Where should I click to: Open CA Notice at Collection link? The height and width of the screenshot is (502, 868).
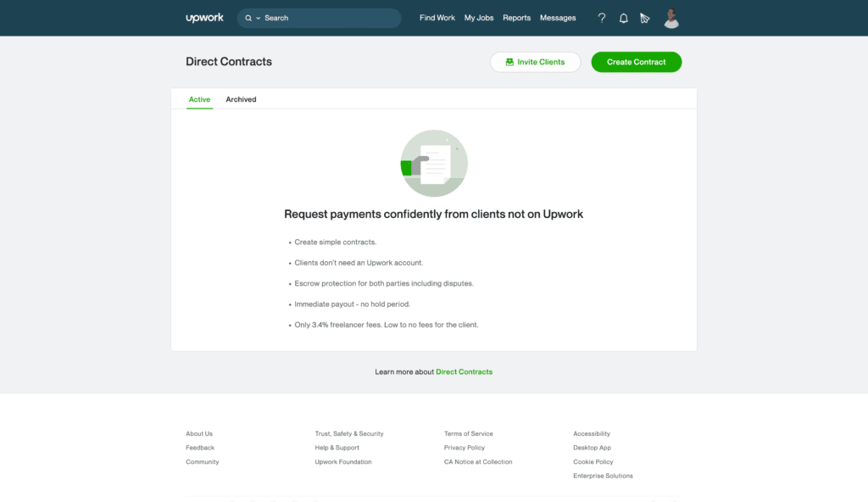(478, 461)
